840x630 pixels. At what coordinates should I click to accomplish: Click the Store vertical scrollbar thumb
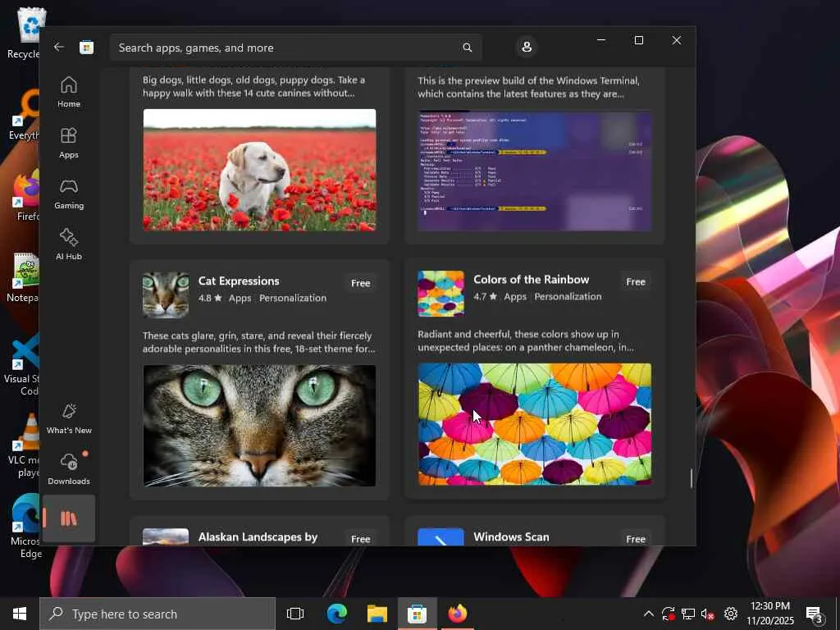tap(691, 478)
